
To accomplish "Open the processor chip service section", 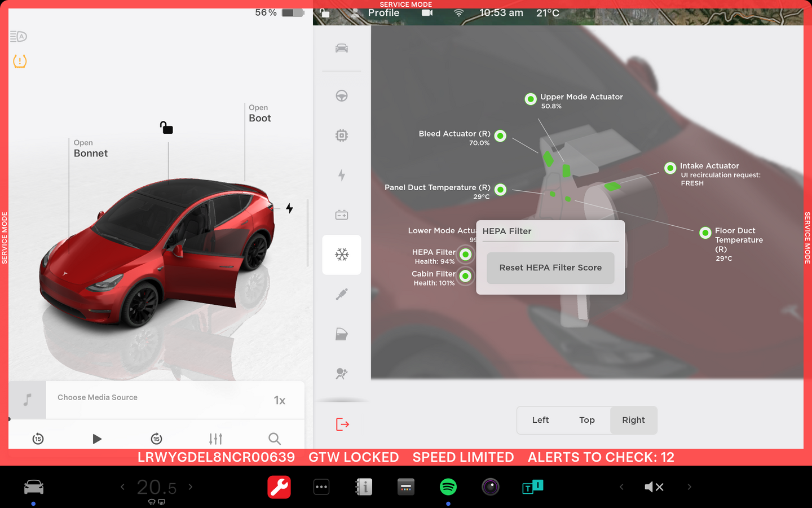I will tap(342, 135).
